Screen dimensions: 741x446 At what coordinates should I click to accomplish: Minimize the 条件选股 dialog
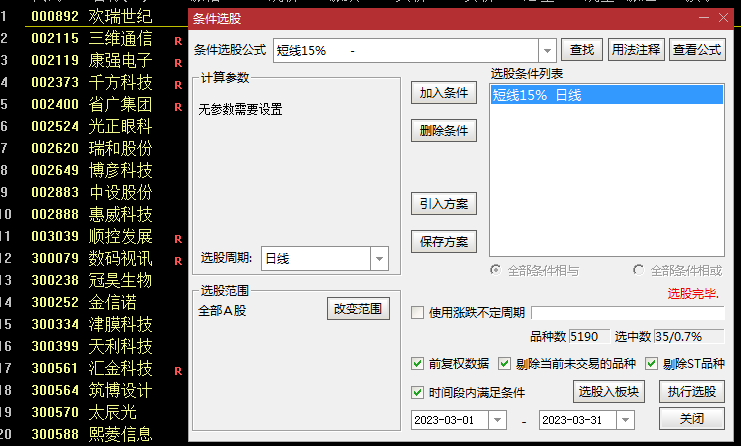point(704,18)
